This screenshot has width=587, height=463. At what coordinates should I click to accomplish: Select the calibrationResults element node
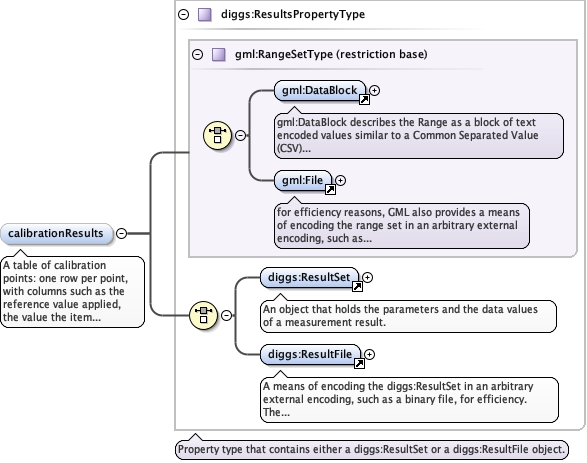(57, 234)
